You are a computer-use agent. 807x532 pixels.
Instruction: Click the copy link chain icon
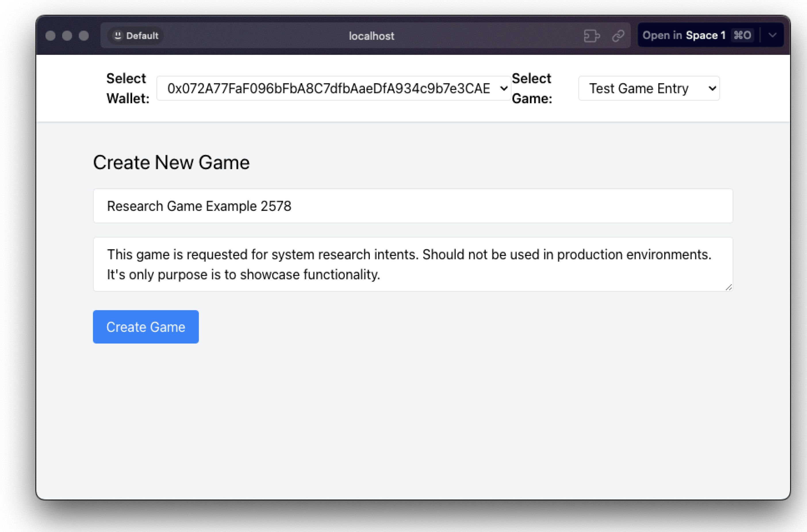click(618, 36)
